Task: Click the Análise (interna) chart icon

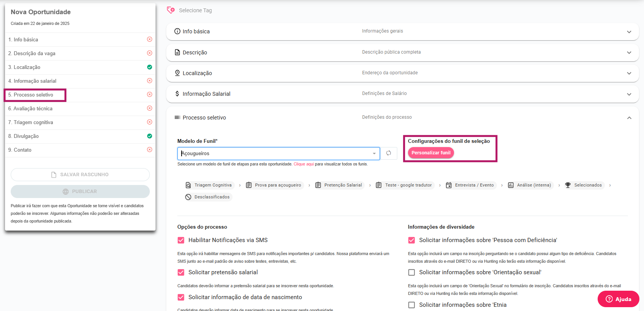Action: 511,185
